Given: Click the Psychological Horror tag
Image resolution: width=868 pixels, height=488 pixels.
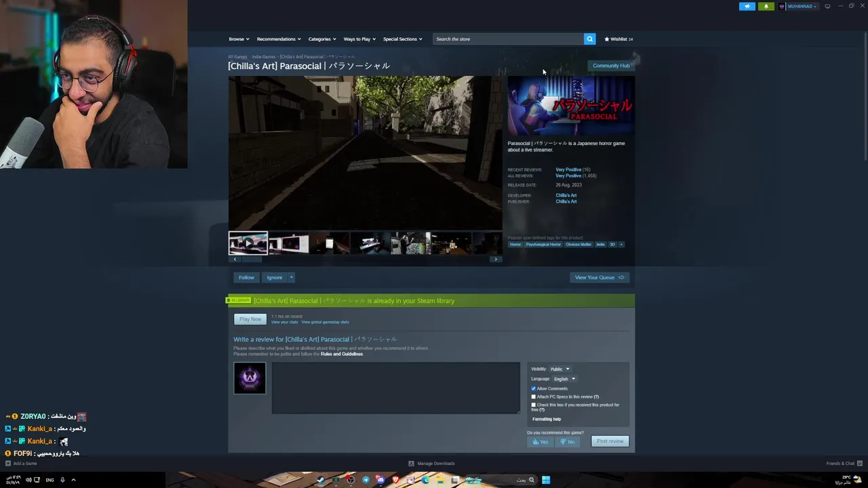Looking at the screenshot, I should (543, 245).
